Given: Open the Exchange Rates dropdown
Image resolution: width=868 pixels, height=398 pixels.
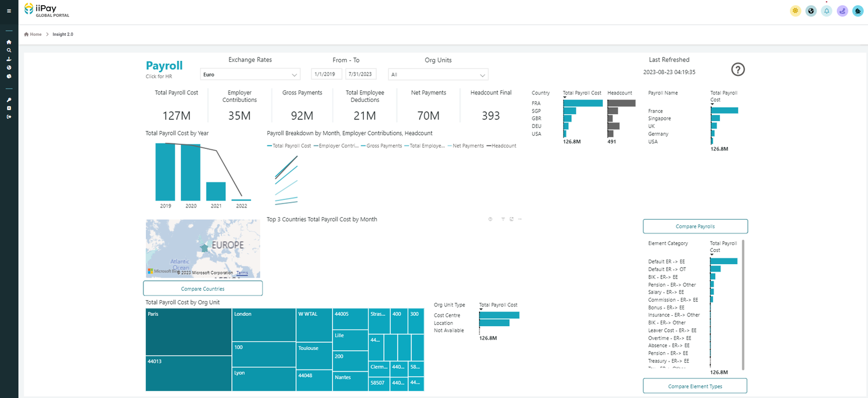Looking at the screenshot, I should 250,74.
